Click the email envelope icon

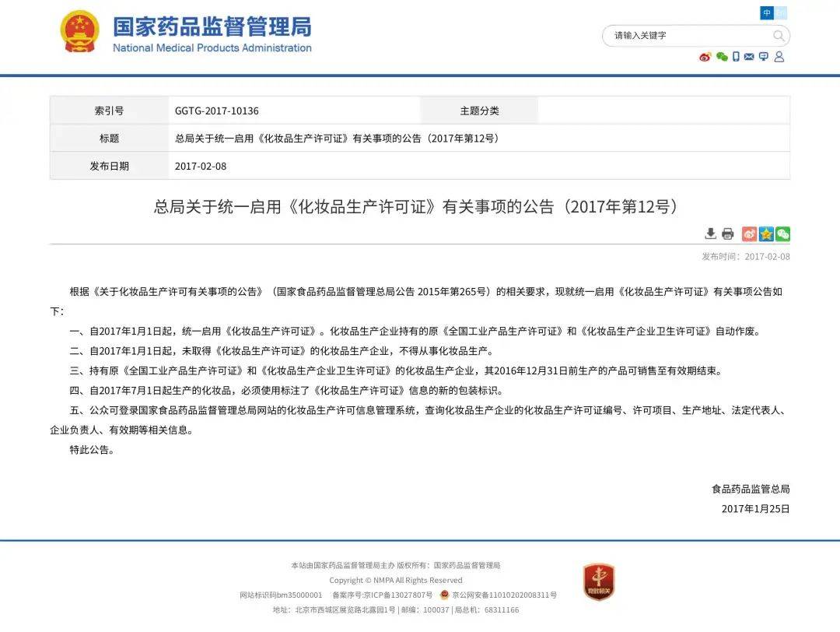[749, 56]
